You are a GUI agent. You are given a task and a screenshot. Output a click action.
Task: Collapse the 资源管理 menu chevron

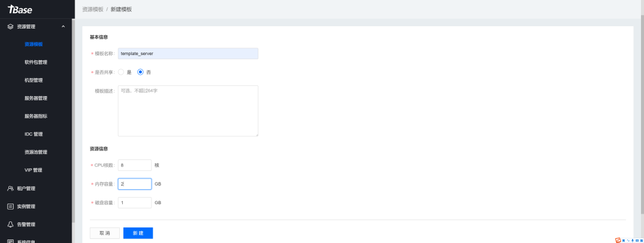click(63, 26)
